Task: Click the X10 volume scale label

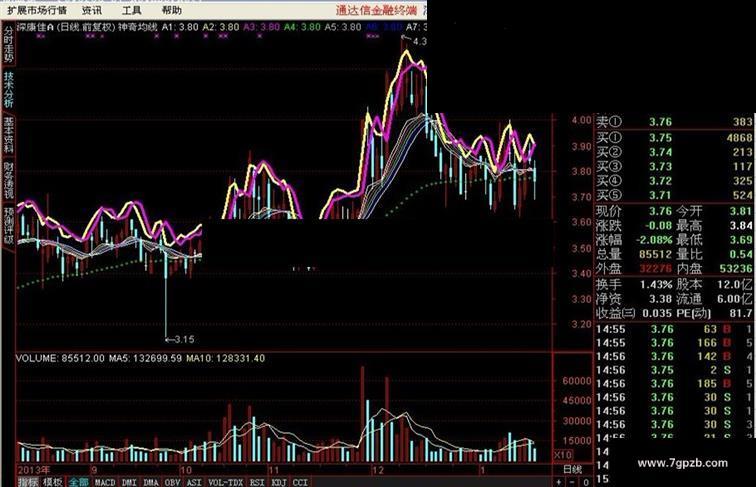Action: pos(563,455)
